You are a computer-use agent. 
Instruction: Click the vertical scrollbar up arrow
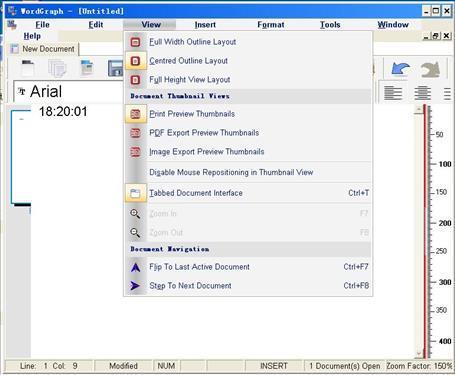419,110
